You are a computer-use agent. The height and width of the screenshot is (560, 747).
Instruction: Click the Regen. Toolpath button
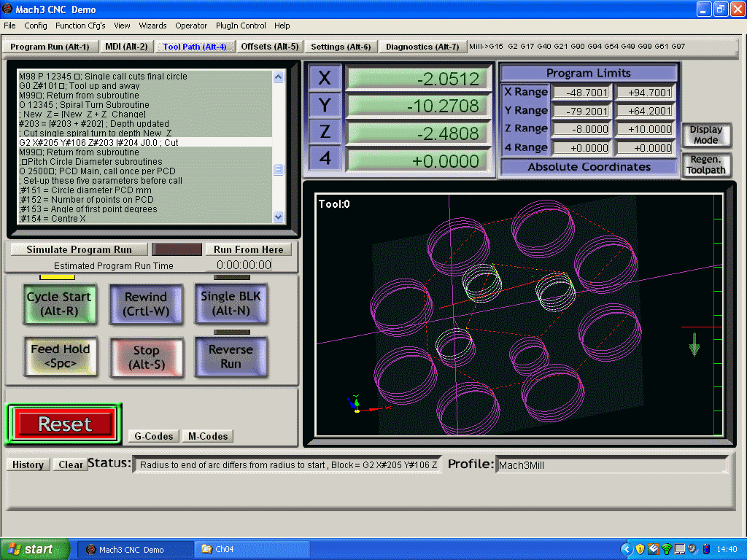click(706, 165)
